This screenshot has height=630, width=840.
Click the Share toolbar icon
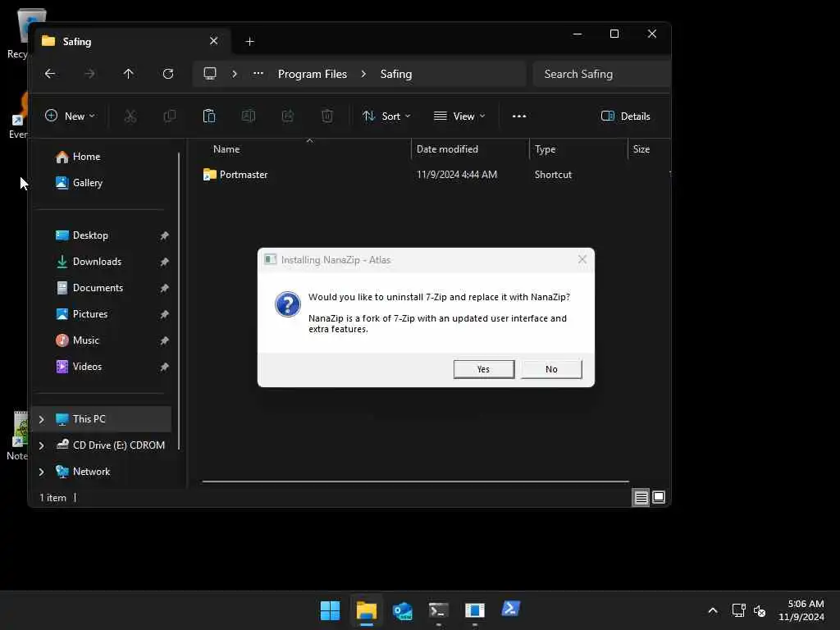pos(288,116)
